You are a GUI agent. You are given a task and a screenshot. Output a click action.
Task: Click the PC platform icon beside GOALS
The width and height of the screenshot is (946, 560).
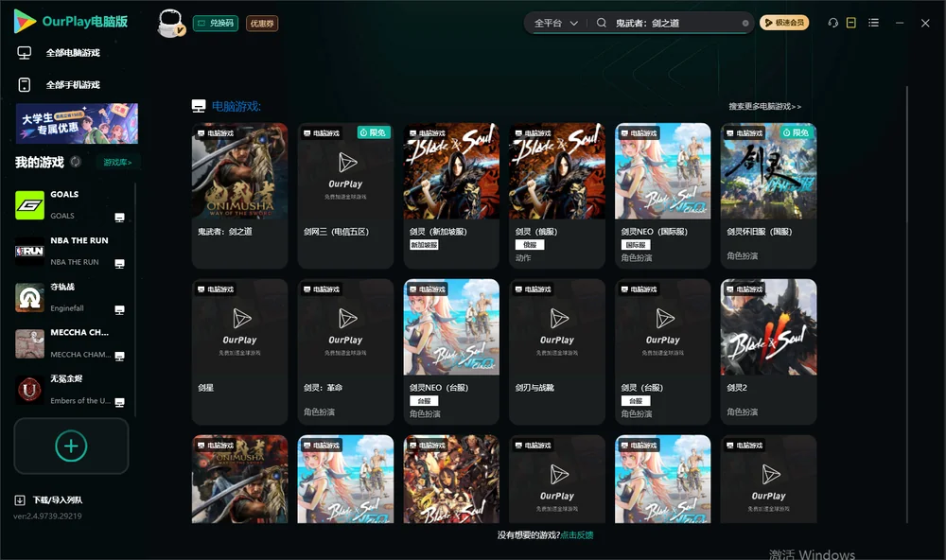(x=119, y=218)
